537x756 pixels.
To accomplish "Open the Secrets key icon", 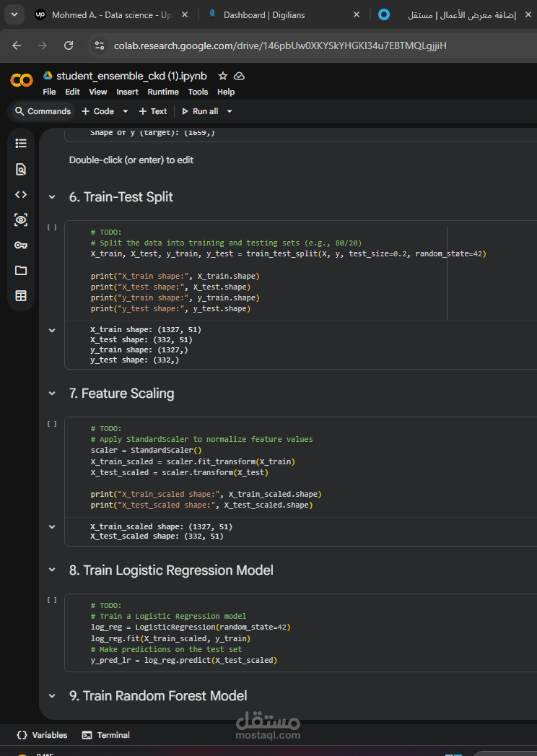I will pyautogui.click(x=21, y=245).
